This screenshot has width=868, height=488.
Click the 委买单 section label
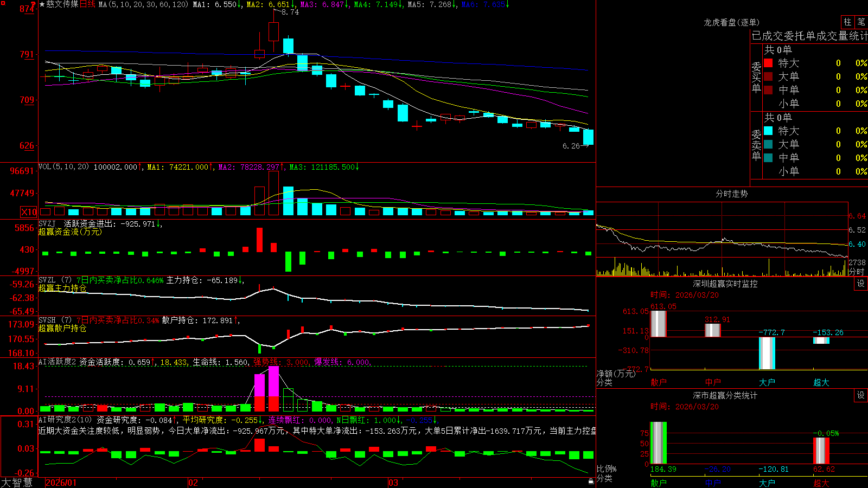[x=756, y=77]
